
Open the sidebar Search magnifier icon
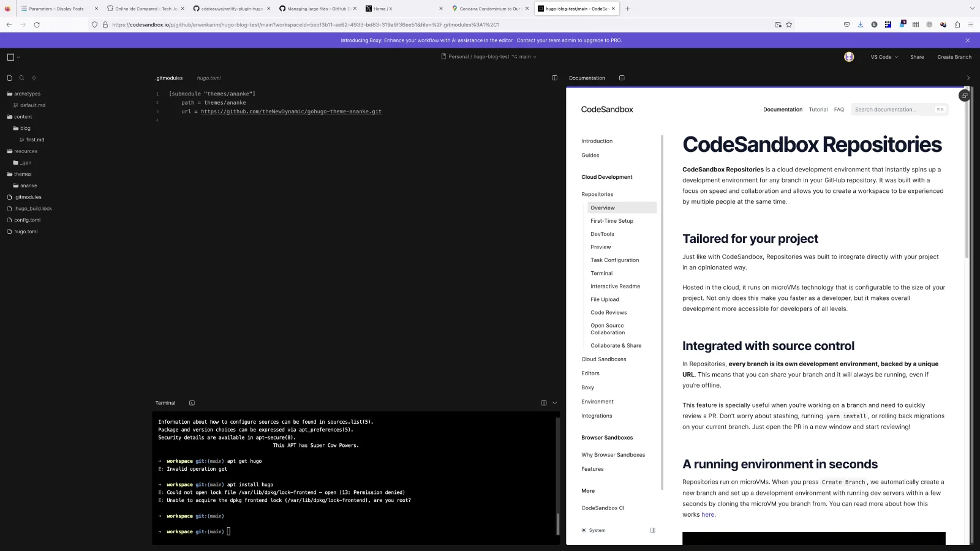click(21, 78)
